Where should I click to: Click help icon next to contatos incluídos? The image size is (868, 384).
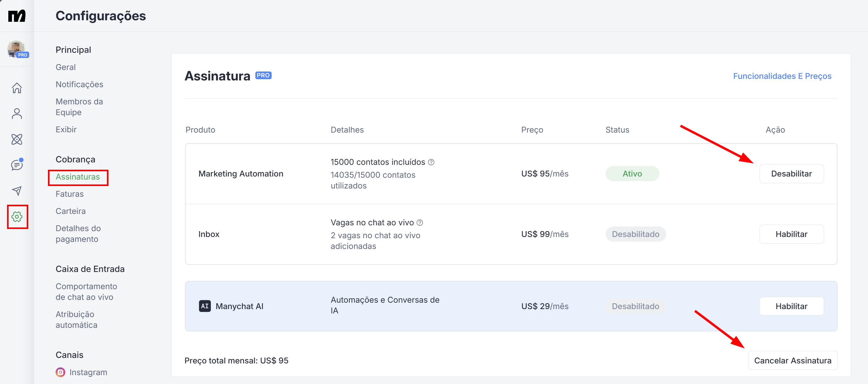point(431,162)
